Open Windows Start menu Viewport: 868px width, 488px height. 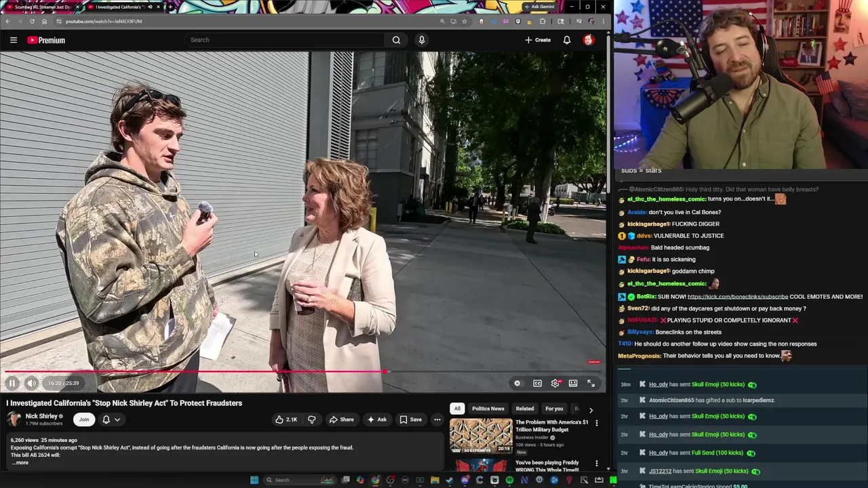tap(254, 480)
